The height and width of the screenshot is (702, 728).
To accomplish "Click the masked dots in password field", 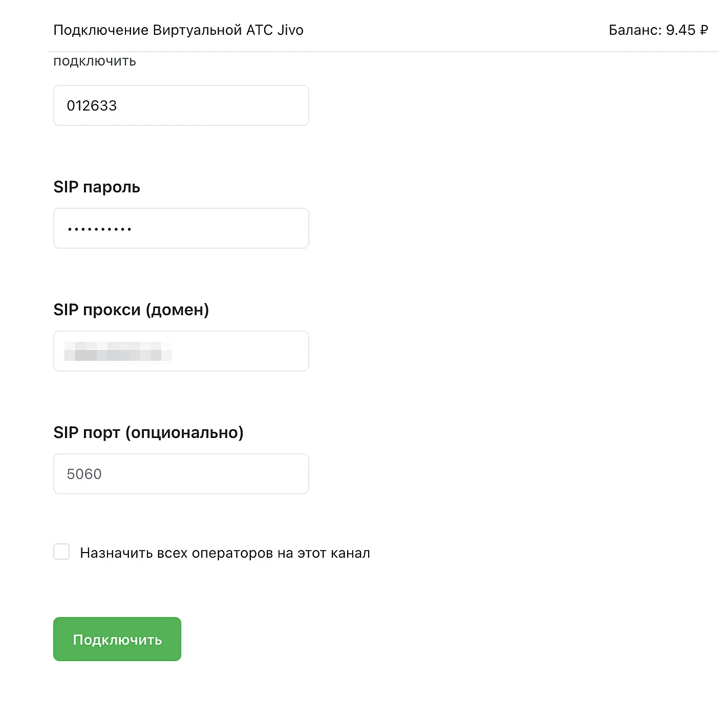I will click(99, 229).
